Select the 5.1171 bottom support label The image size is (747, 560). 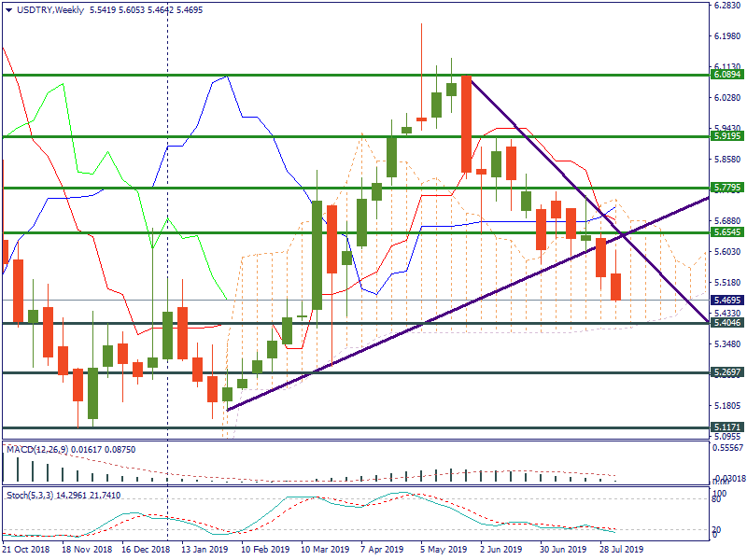click(726, 427)
